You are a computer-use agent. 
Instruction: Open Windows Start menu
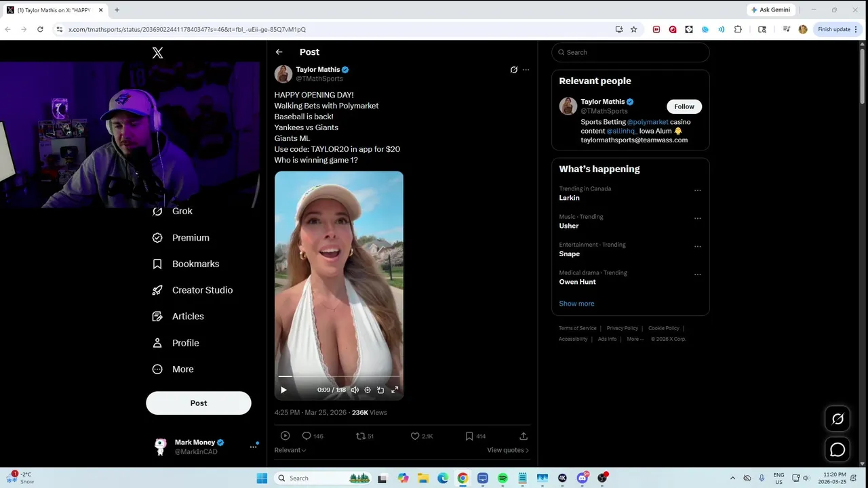pos(262,478)
